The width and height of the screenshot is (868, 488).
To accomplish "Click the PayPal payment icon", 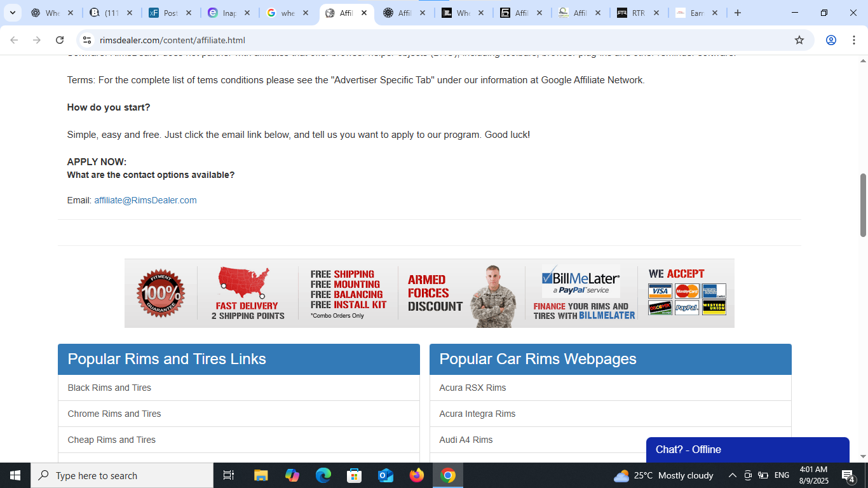I will coord(687,308).
